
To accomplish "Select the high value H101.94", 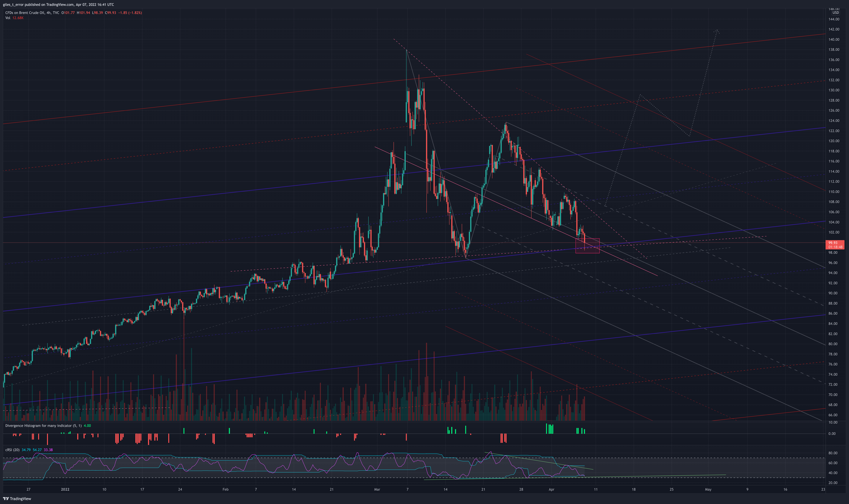I will pos(83,13).
